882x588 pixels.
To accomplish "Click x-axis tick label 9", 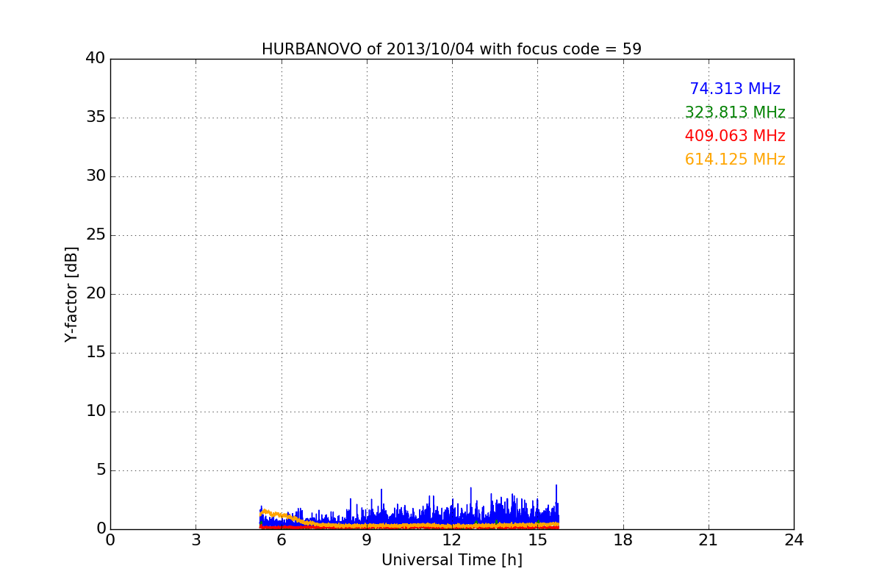I will 367,540.
